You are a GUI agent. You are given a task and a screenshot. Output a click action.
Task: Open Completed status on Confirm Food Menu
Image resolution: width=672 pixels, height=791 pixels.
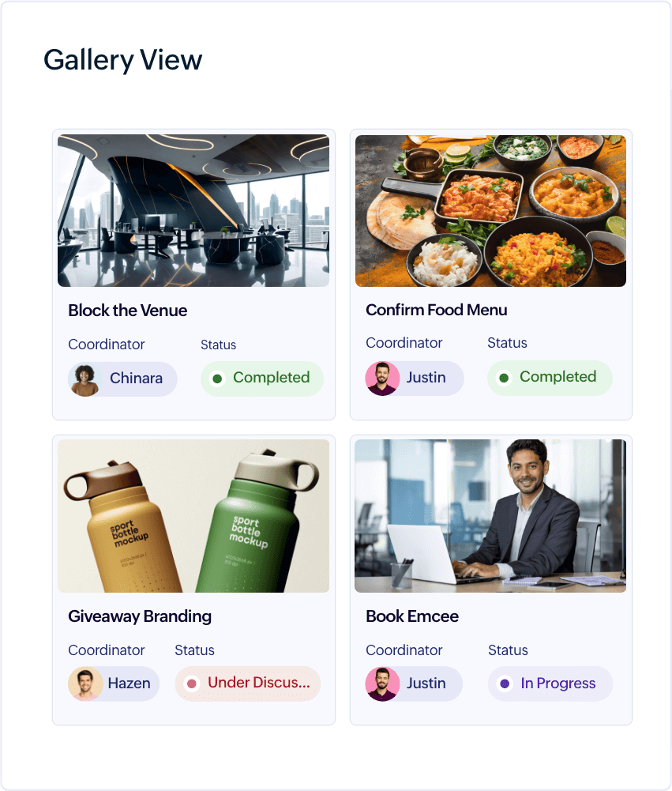[x=550, y=378]
